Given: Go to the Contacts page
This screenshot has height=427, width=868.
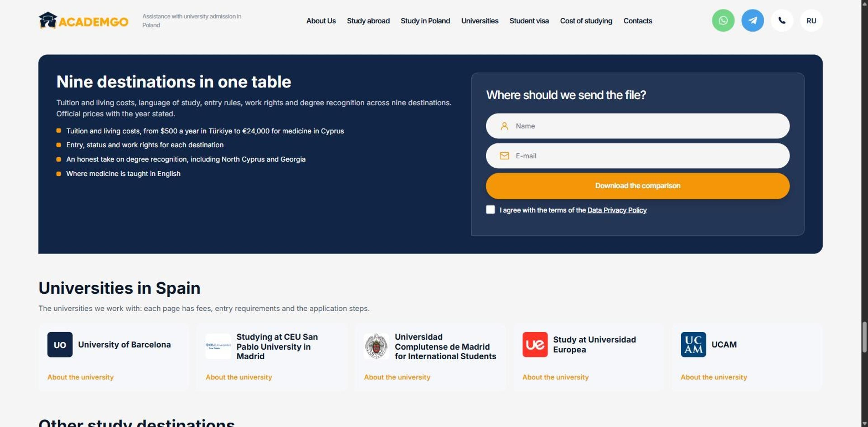Looking at the screenshot, I should pos(637,21).
